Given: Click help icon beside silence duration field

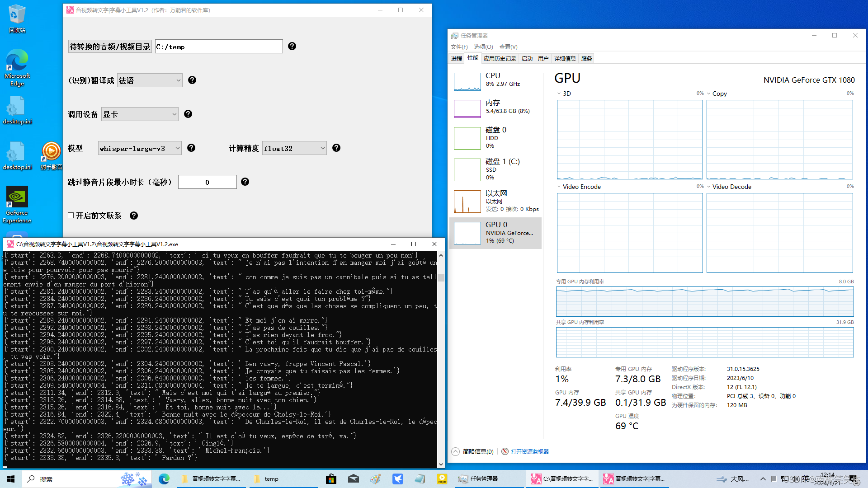Looking at the screenshot, I should pos(245,182).
